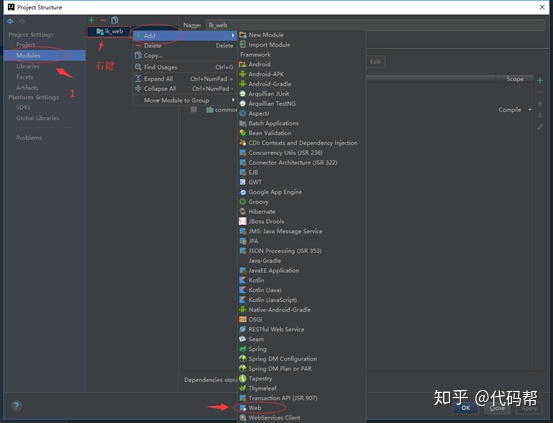Screen dimensions: 553x423
Task: Click the module Name input field
Action: click(375, 25)
